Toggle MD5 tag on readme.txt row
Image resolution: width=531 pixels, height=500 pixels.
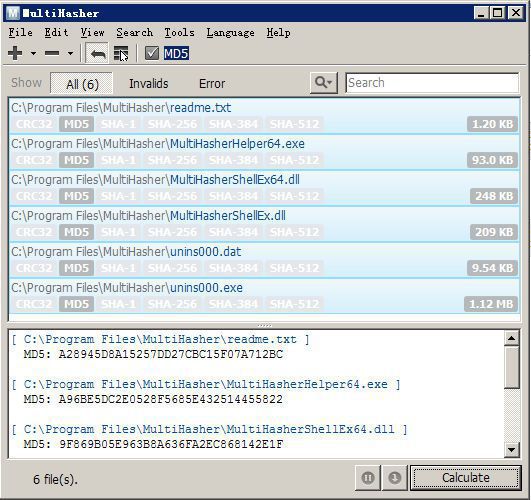(77, 124)
